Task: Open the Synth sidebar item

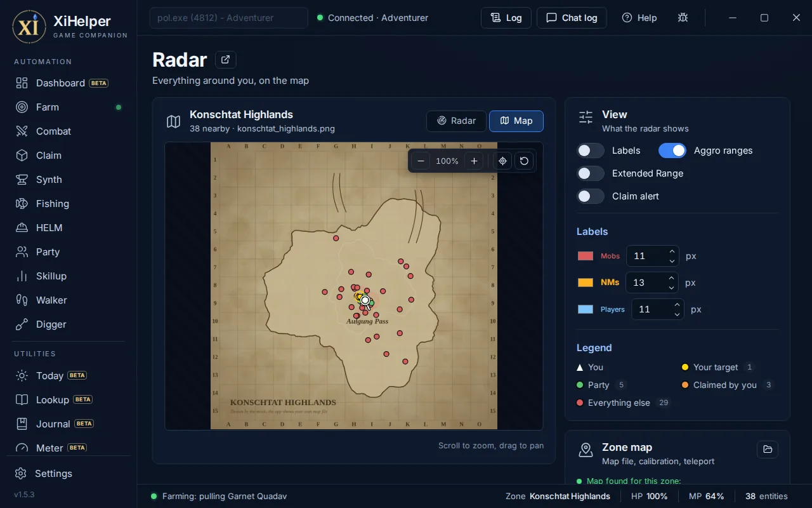Action: coord(68,180)
